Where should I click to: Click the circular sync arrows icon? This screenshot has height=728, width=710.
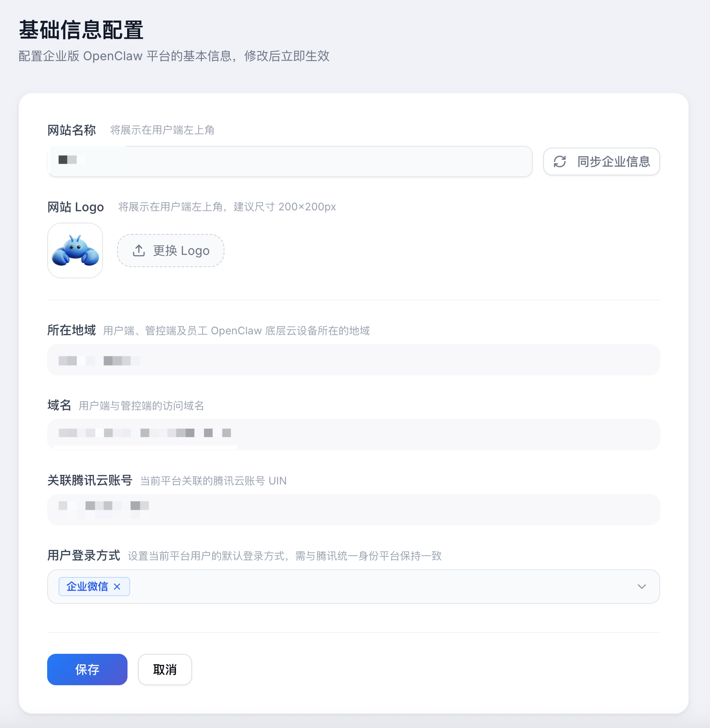tap(560, 161)
